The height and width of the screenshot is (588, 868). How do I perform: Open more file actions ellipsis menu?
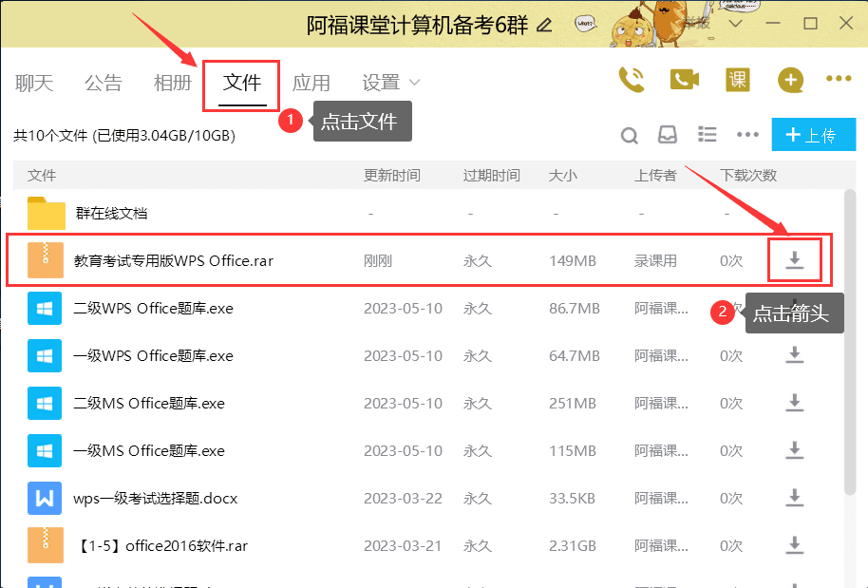[746, 135]
